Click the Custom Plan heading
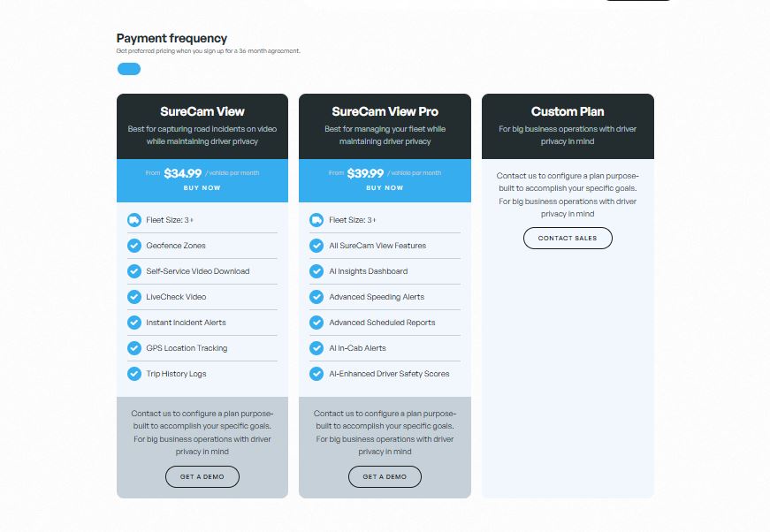The width and height of the screenshot is (770, 532). coord(568,111)
